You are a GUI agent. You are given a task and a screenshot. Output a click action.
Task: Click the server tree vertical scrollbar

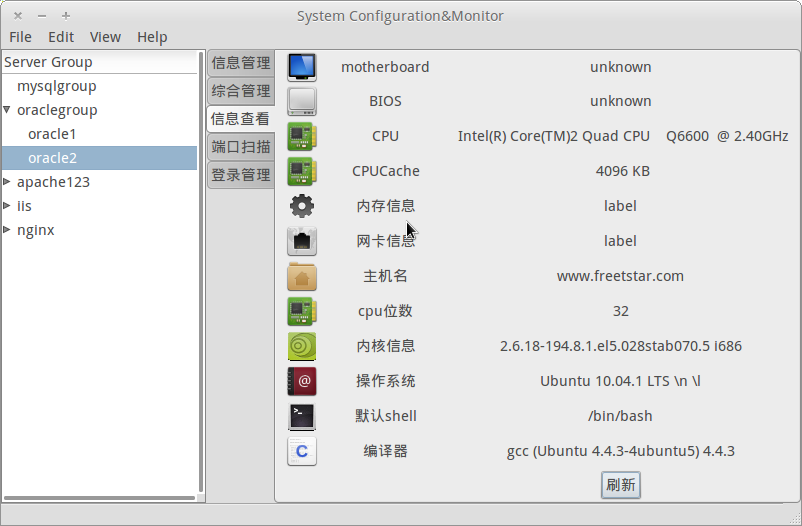click(x=201, y=272)
